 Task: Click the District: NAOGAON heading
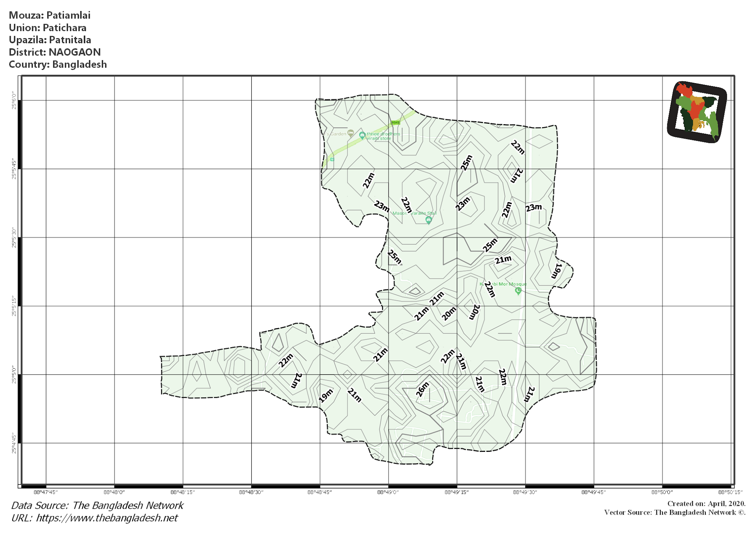pyautogui.click(x=55, y=52)
